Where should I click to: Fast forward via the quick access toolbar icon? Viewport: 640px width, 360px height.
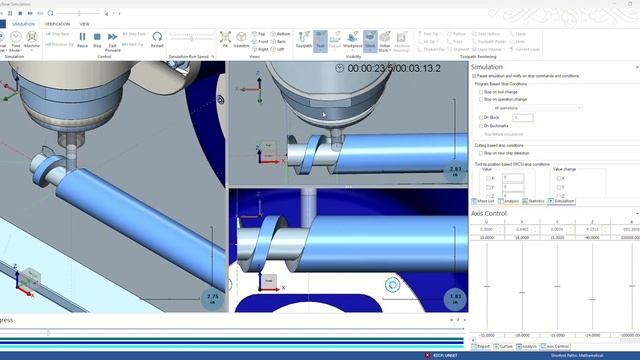[30, 13]
